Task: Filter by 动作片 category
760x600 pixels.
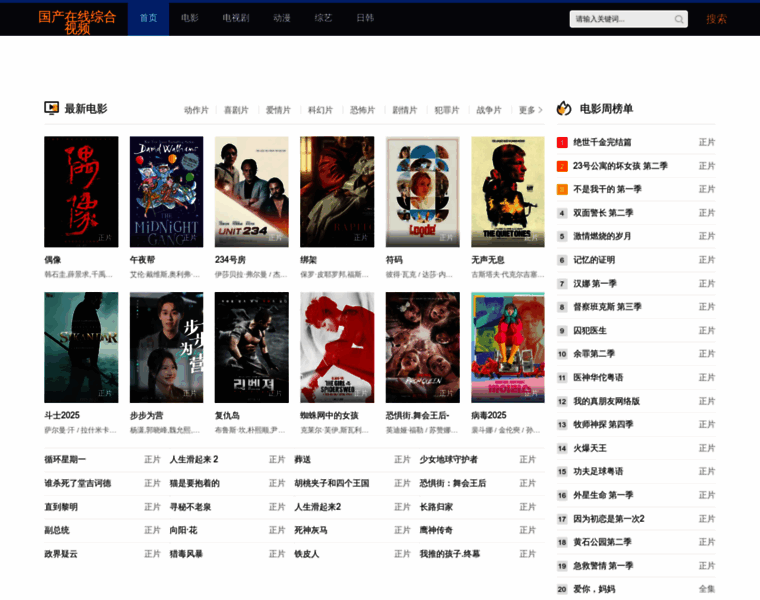Action: [196, 110]
